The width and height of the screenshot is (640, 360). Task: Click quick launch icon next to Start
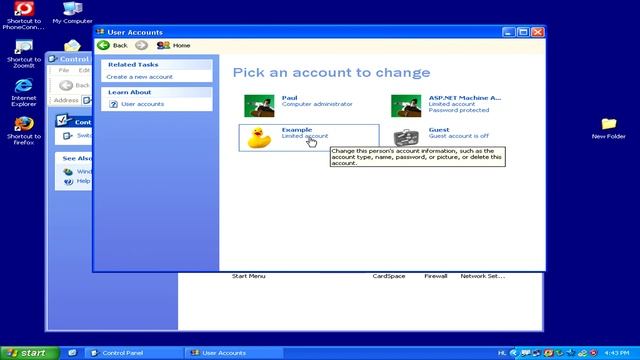point(72,353)
